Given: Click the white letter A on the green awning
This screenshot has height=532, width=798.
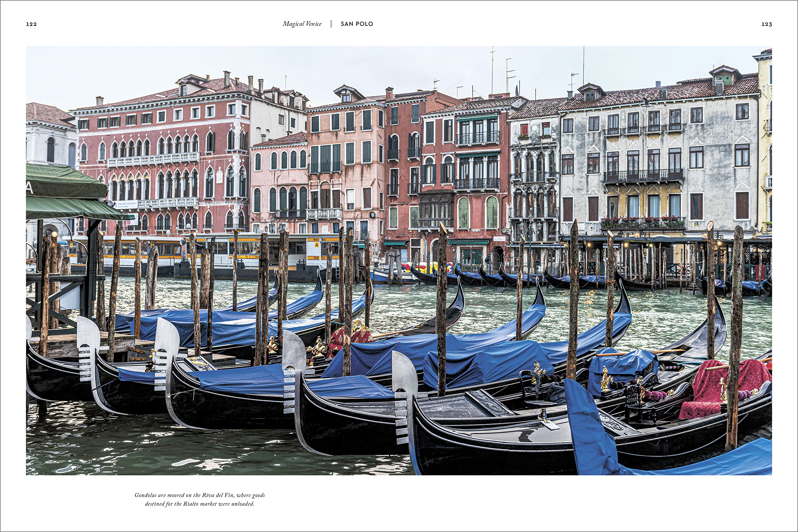Looking at the screenshot, I should (30, 187).
